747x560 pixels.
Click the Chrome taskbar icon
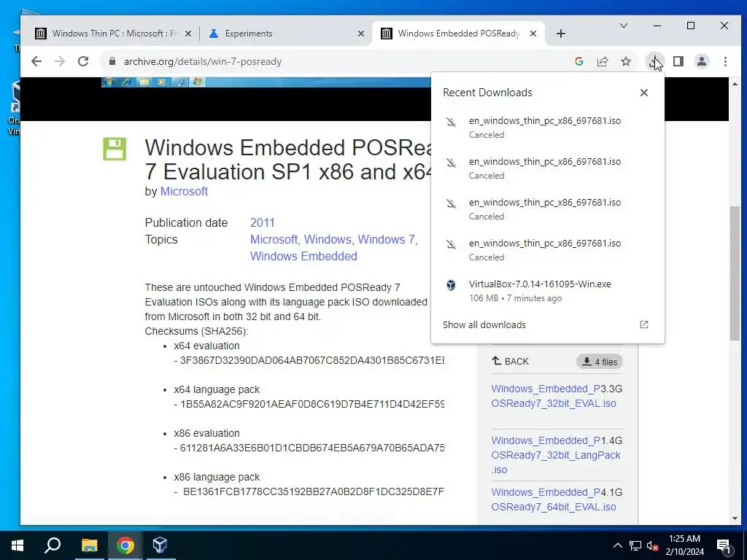coord(125,545)
